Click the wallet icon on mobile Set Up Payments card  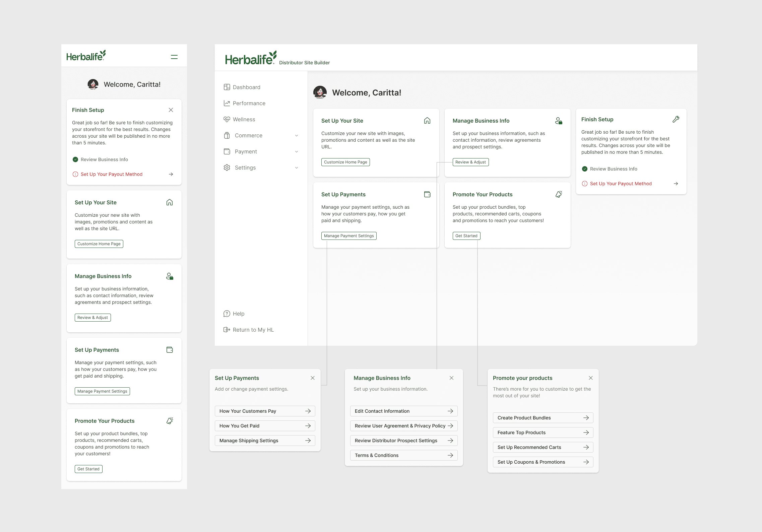[170, 350]
